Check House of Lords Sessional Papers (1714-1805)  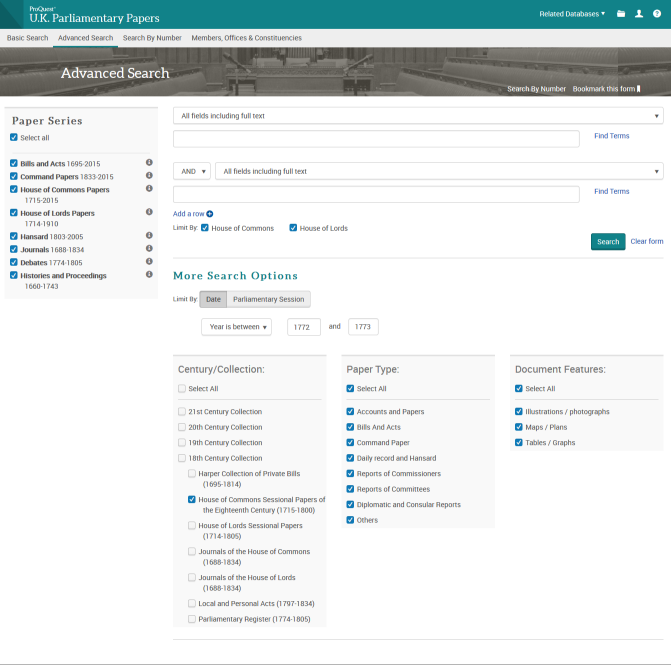(192, 525)
